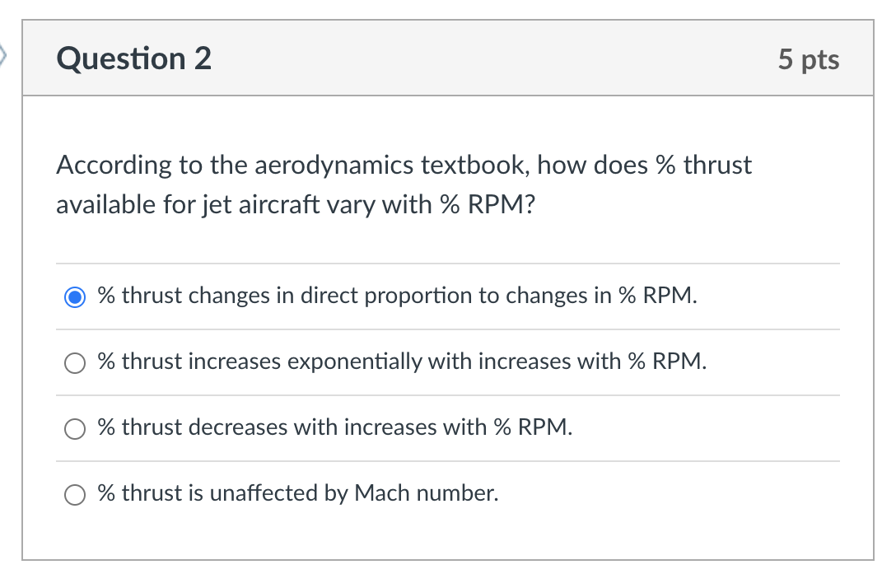This screenshot has width=896, height=588.
Task: Click the question prompt text about % thrust
Action: [404, 184]
